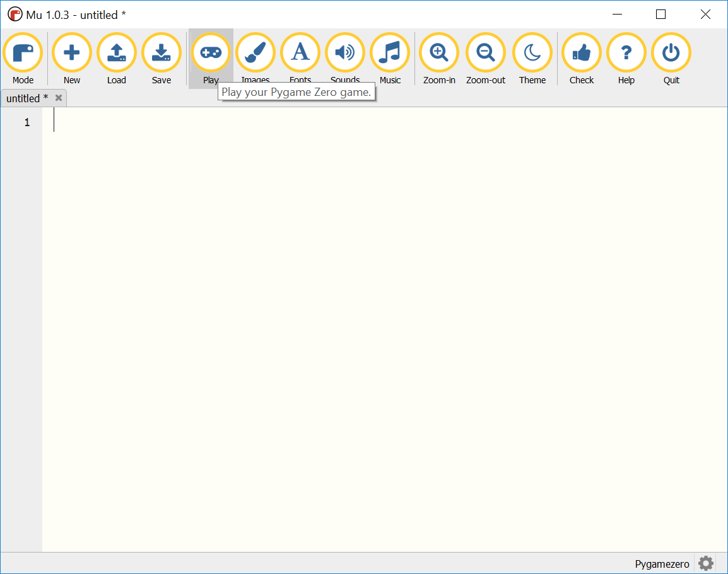Open the Mode selector button
The image size is (728, 574).
pos(23,59)
